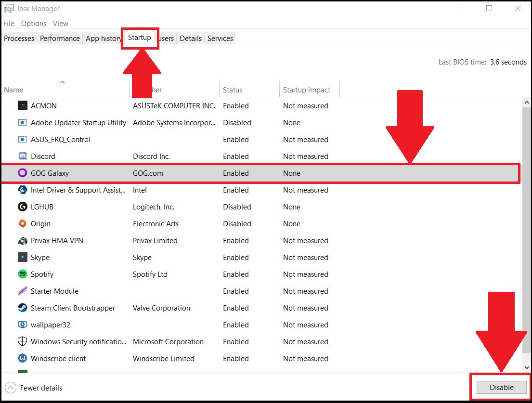Click the Valve Corporation publisher cell
532x403 pixels.
pos(161,308)
